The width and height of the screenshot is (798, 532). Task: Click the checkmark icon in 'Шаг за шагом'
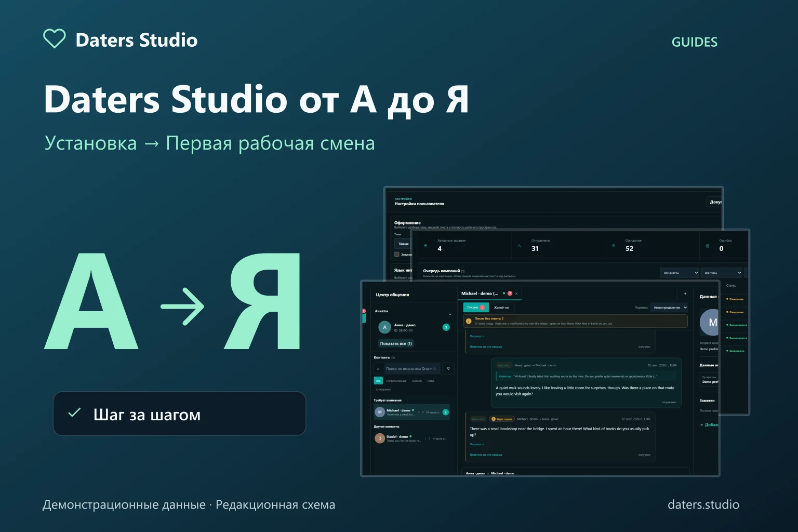pyautogui.click(x=74, y=413)
